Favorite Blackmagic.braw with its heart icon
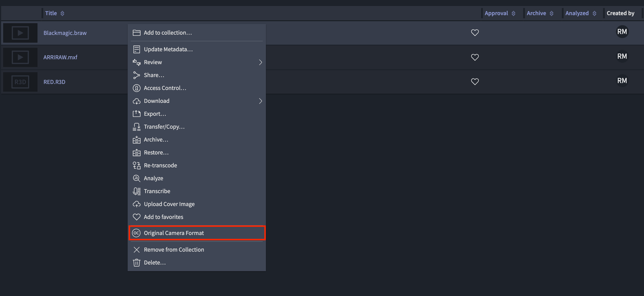644x296 pixels. click(475, 33)
